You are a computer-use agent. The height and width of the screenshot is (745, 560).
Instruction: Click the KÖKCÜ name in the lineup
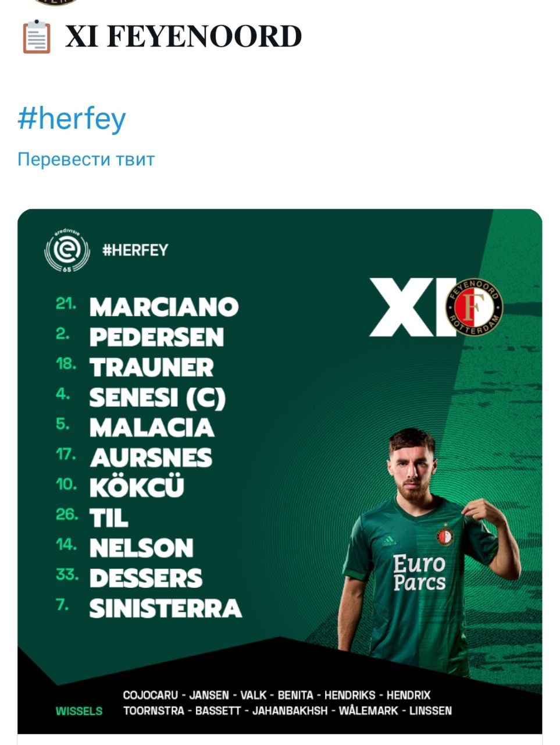tap(137, 488)
